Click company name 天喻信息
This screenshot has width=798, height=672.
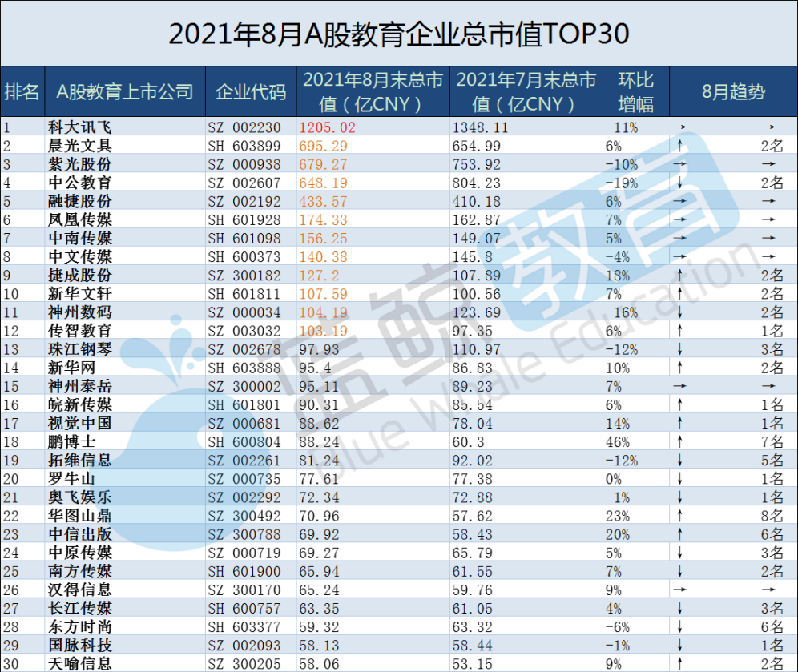79,663
